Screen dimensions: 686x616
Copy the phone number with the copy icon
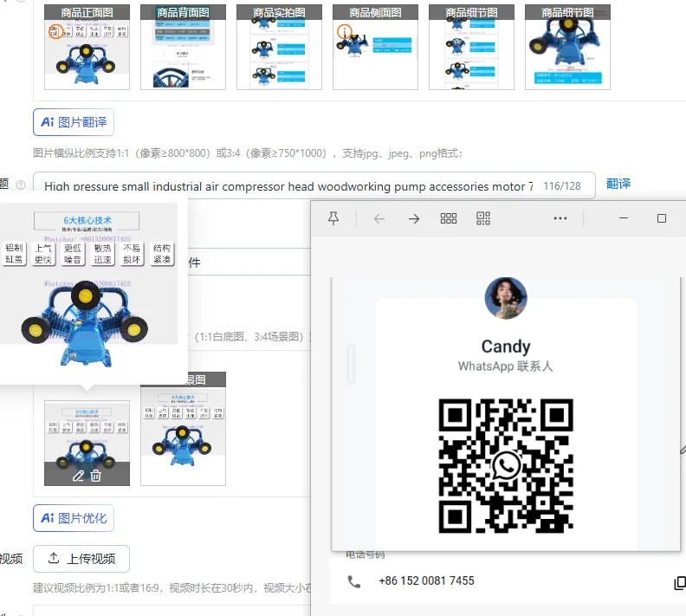point(680,582)
